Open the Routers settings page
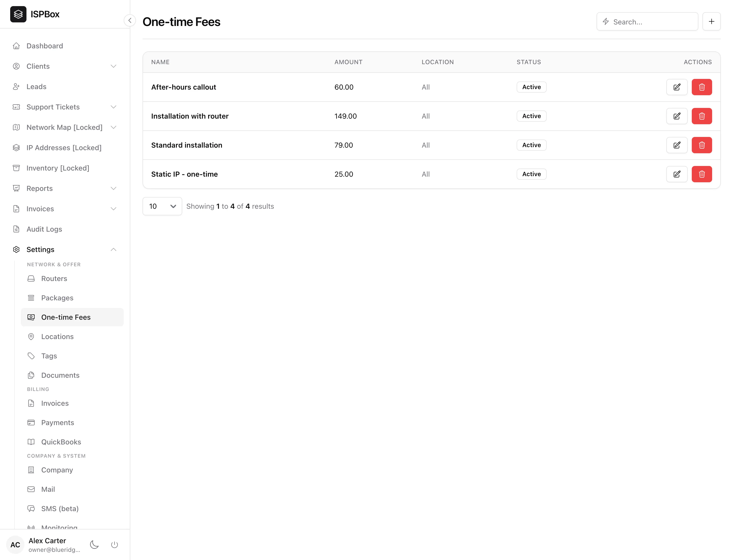Image resolution: width=733 pixels, height=560 pixels. coord(72,279)
